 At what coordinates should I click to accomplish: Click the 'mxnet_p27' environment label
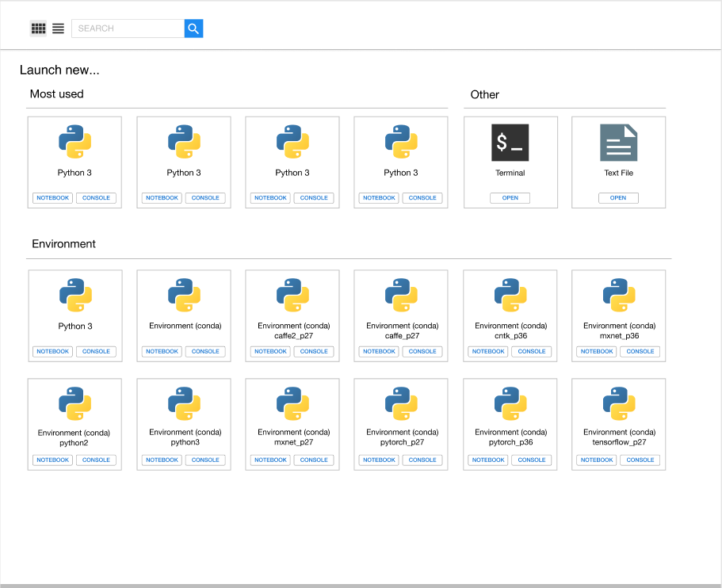click(x=294, y=442)
